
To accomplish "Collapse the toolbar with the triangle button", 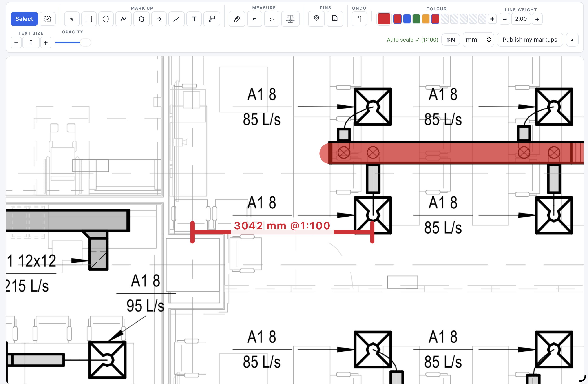I will click(572, 40).
